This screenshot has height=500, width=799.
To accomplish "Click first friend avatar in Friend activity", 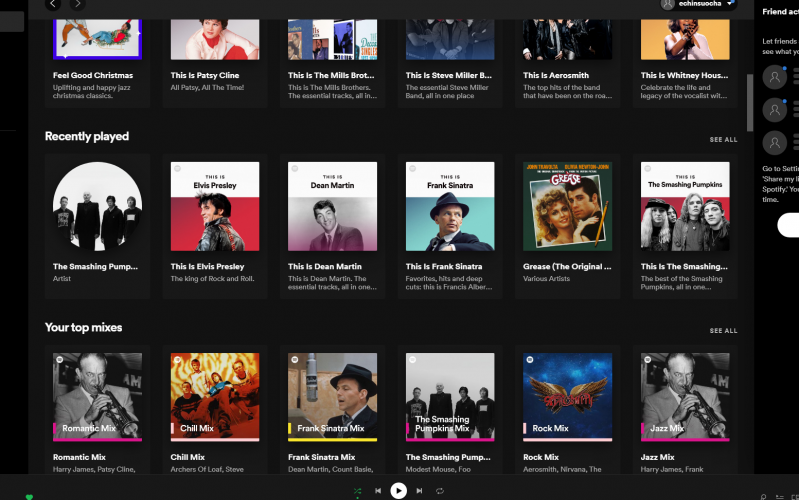I will click(775, 77).
